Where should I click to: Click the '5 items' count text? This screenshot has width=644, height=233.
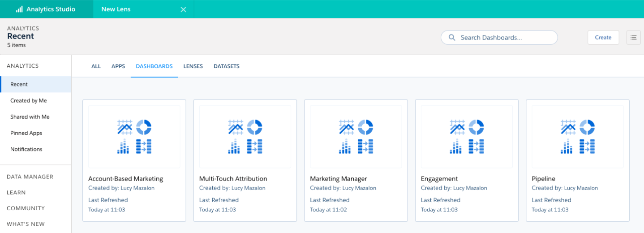coord(17,45)
